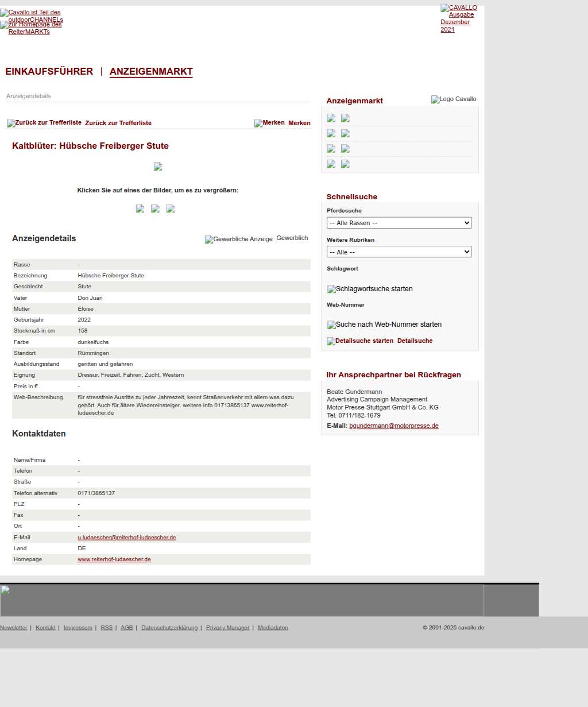Click the Logo Cavallo image

point(454,99)
